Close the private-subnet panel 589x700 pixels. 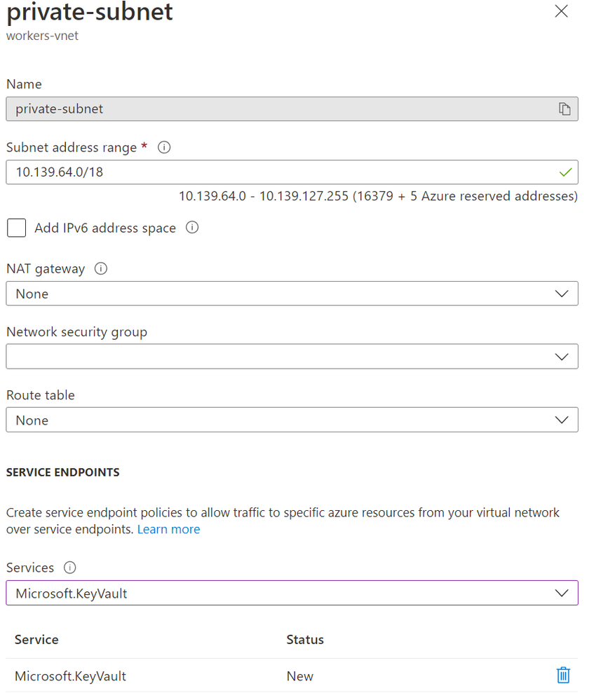(561, 12)
